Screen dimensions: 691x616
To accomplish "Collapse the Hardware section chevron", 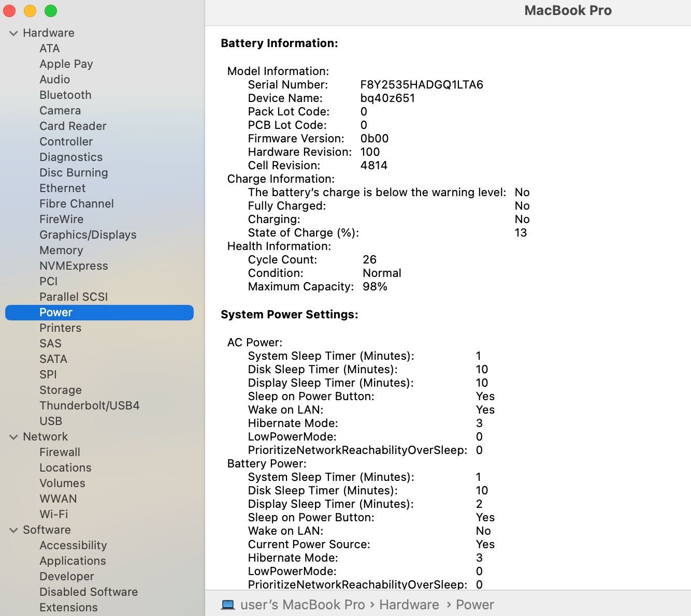I will point(13,33).
